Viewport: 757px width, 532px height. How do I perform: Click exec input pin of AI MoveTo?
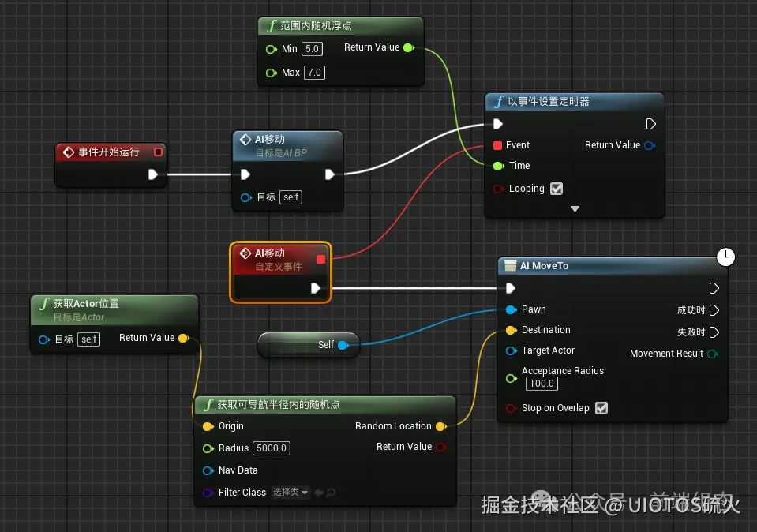pos(510,288)
